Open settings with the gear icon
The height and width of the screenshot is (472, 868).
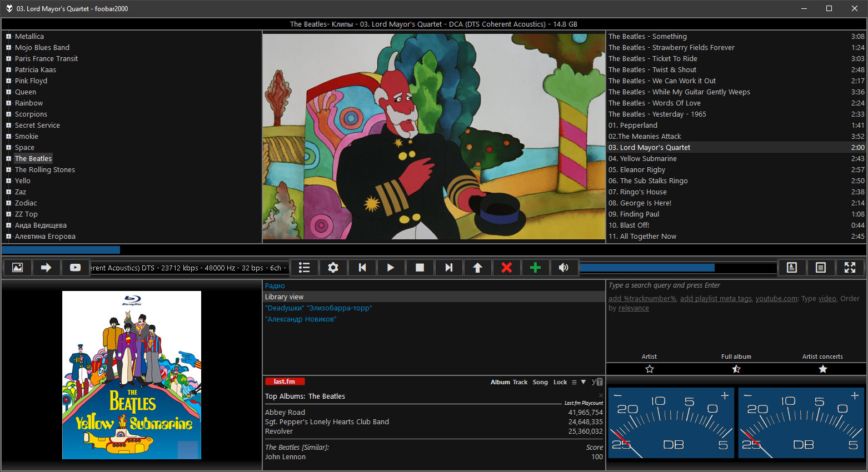click(x=333, y=268)
